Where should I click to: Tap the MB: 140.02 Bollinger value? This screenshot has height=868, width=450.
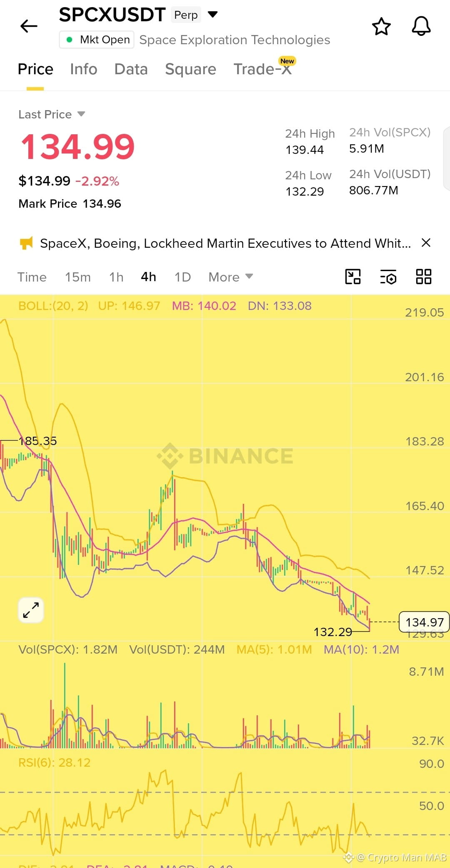pos(204,306)
